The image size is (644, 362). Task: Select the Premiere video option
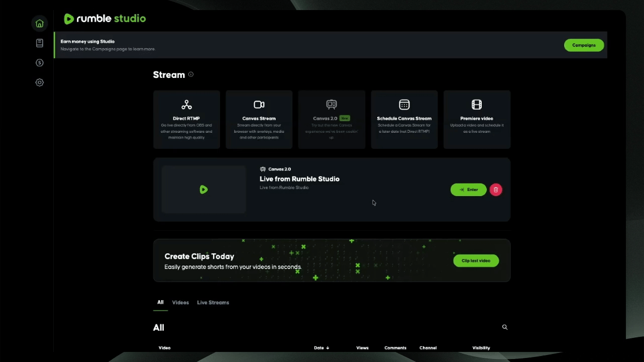tap(477, 120)
